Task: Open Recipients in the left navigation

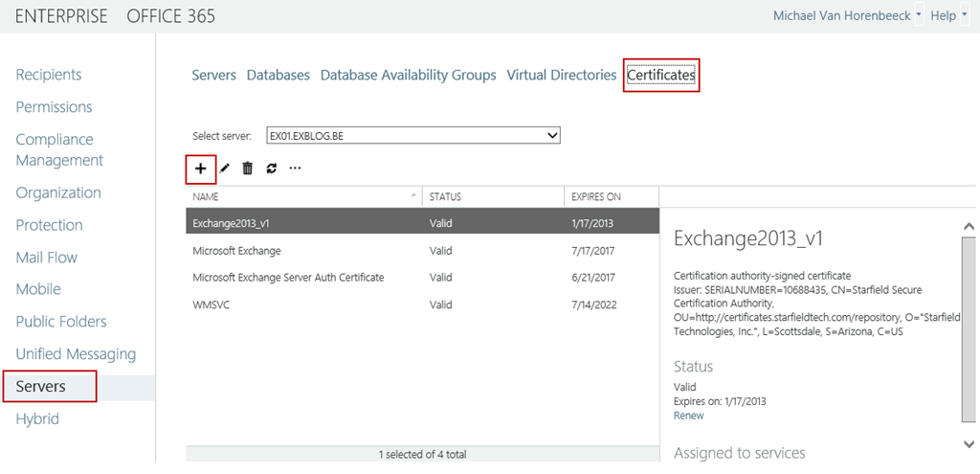Action: click(49, 75)
